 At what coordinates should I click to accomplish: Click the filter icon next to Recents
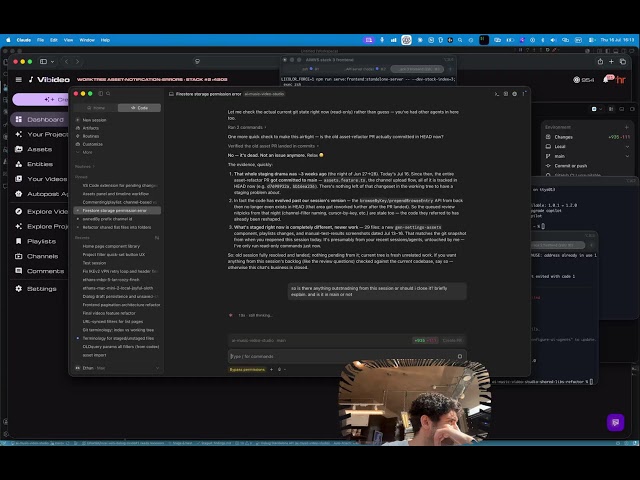point(157,238)
